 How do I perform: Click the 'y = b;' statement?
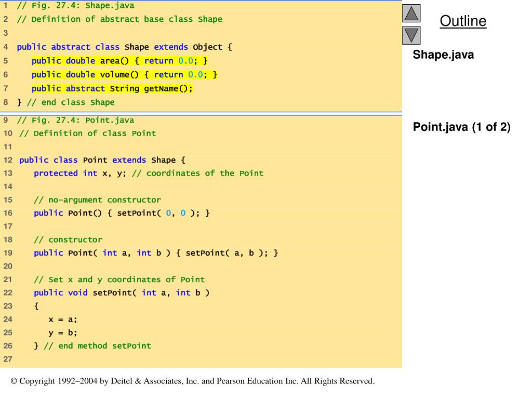[63, 332]
